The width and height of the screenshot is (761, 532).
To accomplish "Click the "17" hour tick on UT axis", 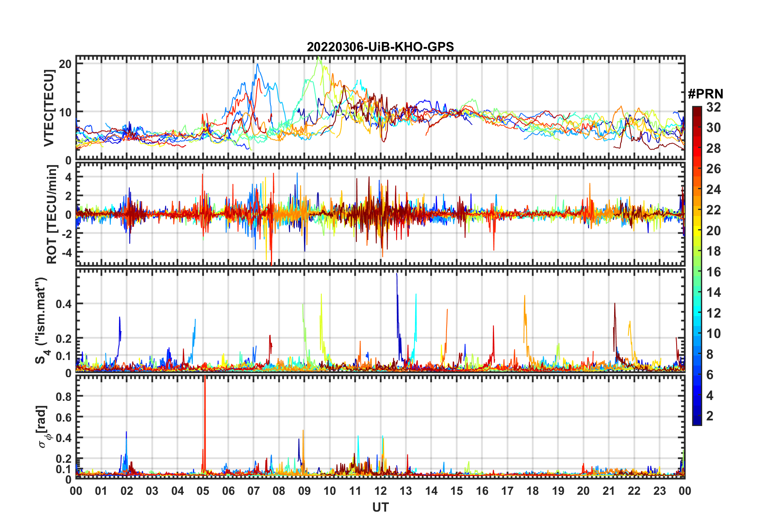I will 507,491.
